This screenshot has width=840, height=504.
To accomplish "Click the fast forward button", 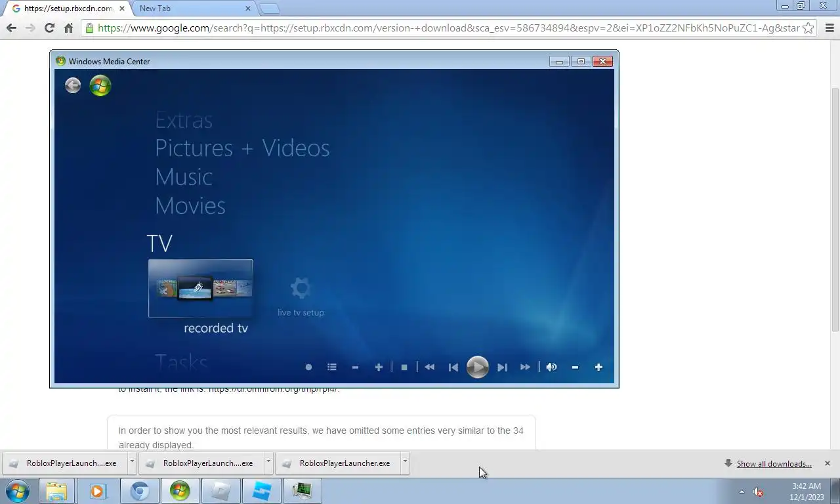I will 525,367.
